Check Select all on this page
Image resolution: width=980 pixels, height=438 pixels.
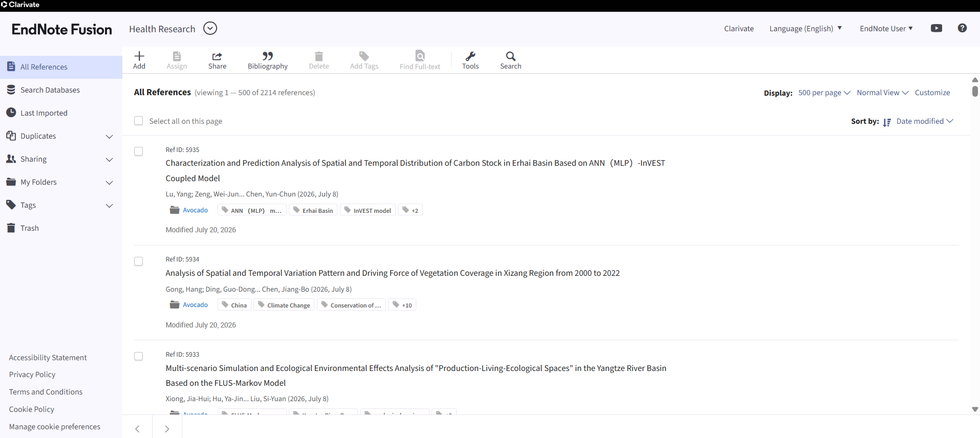click(x=138, y=121)
